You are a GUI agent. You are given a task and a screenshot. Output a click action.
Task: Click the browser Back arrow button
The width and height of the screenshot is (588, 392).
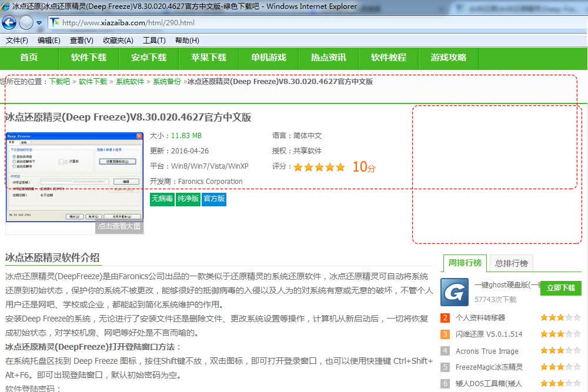coord(9,23)
